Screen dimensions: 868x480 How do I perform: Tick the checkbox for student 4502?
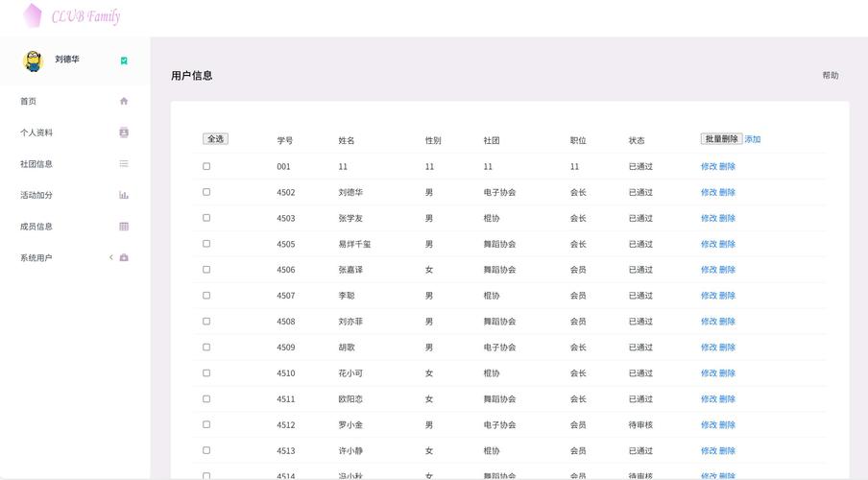tap(206, 192)
